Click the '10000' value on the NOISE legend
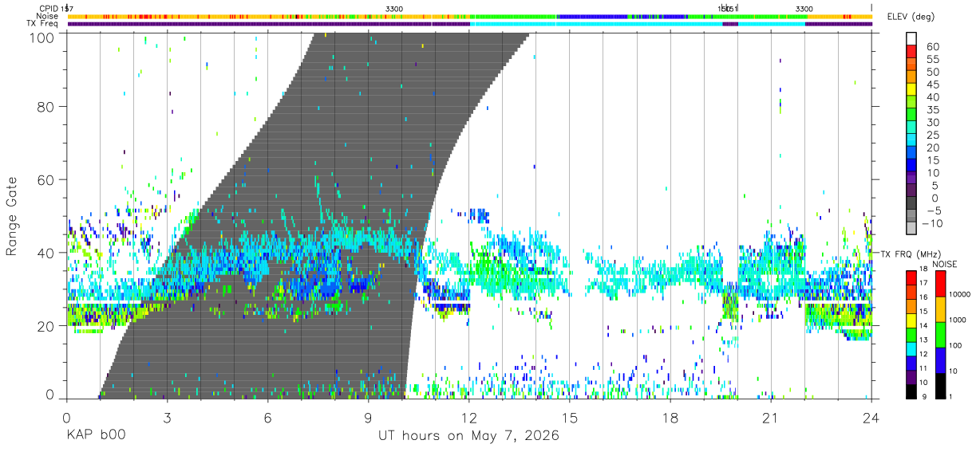Screen dimensions: 980x452 click(960, 295)
